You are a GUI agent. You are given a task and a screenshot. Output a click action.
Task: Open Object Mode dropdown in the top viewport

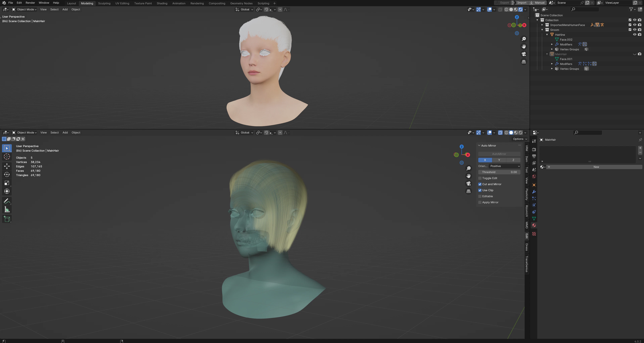point(24,10)
